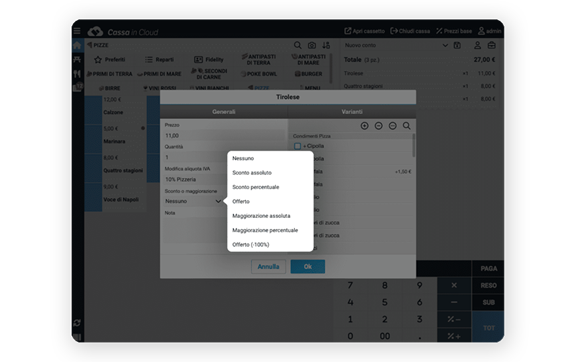
Task: Click the SUB button
Action: 488,302
